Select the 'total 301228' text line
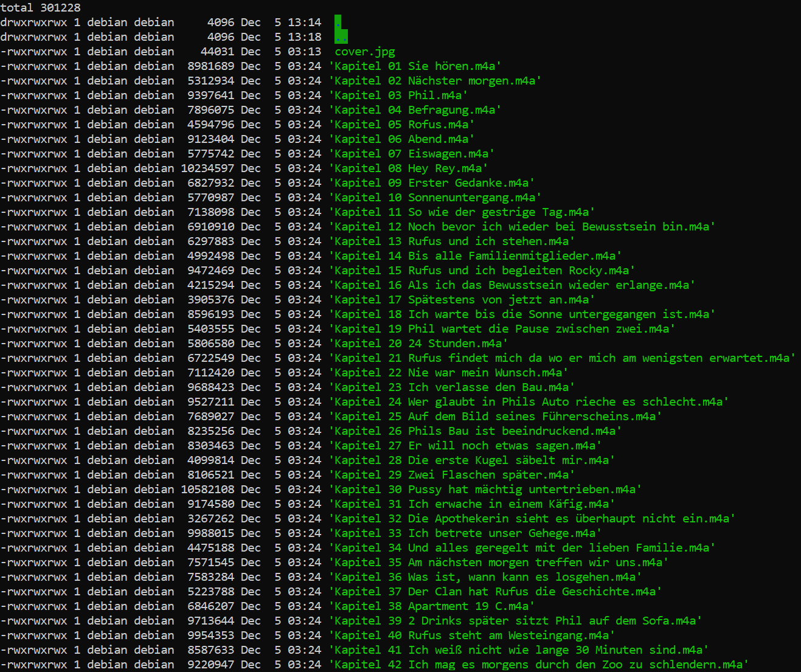Screen dimensions: 801x672 40,7
